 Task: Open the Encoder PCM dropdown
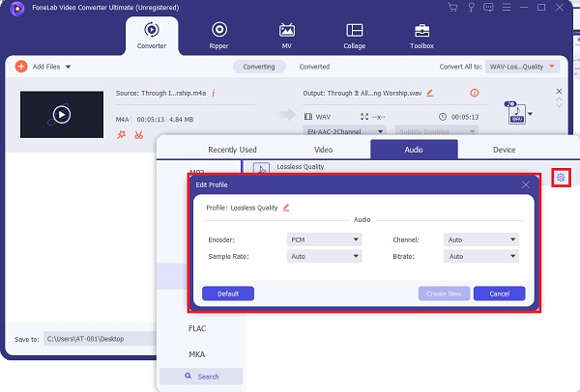tap(325, 239)
